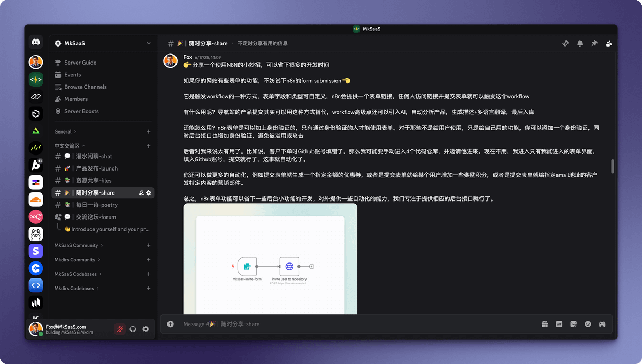
Task: Open Discord direct messages home icon
Action: click(36, 42)
